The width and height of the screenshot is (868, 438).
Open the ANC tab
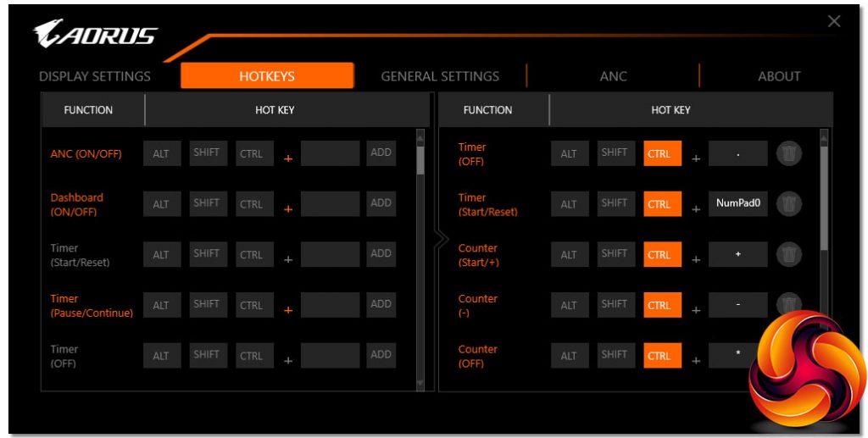613,76
